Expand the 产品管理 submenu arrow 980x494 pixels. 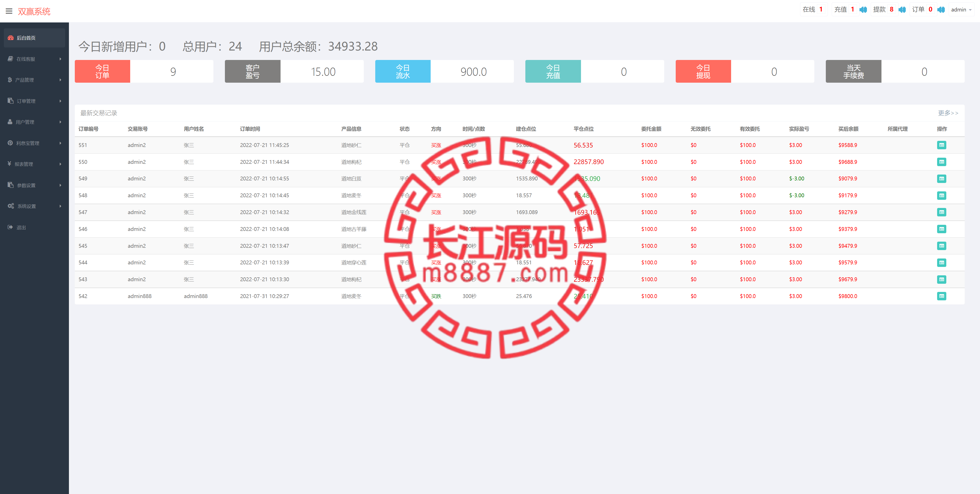click(x=61, y=80)
